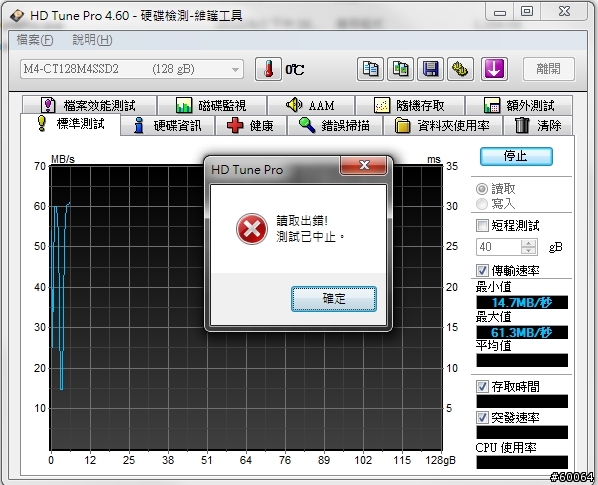Click the HD Tune app icon in title bar

[x=17, y=16]
